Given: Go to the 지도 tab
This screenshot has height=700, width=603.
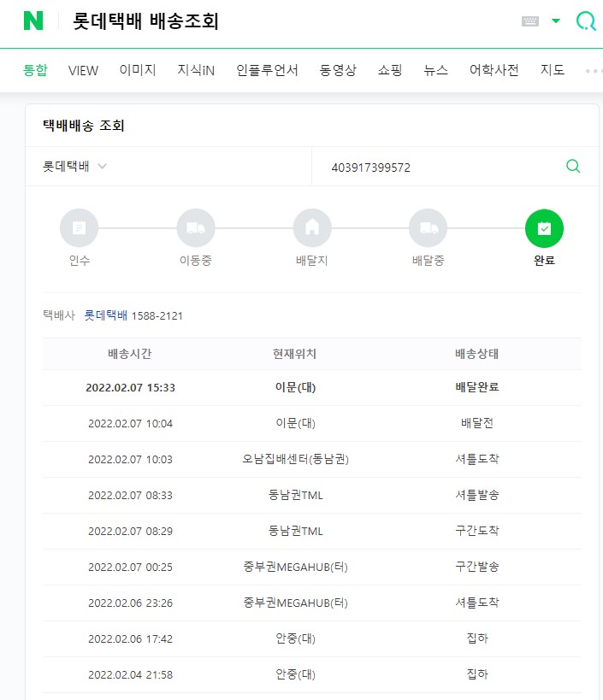Looking at the screenshot, I should (553, 70).
